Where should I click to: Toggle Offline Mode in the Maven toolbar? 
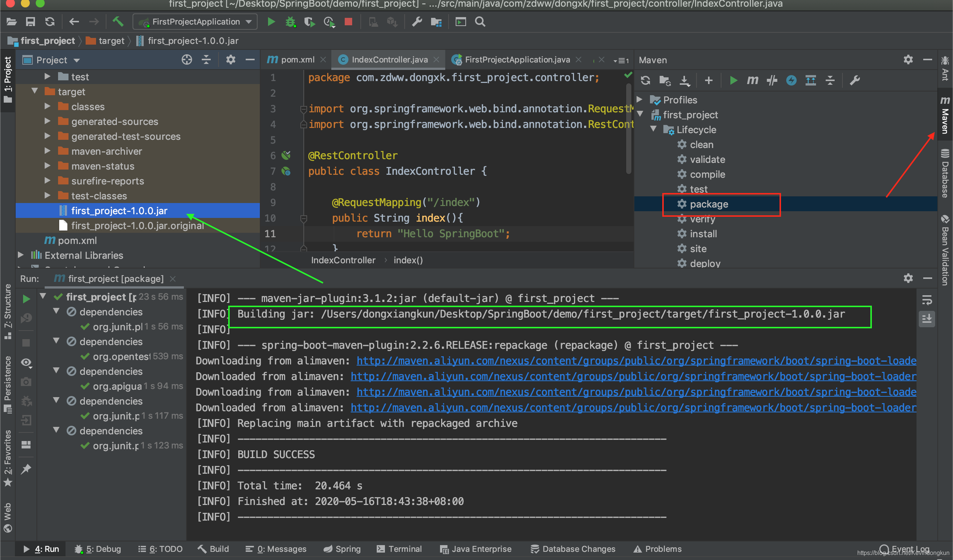(772, 80)
